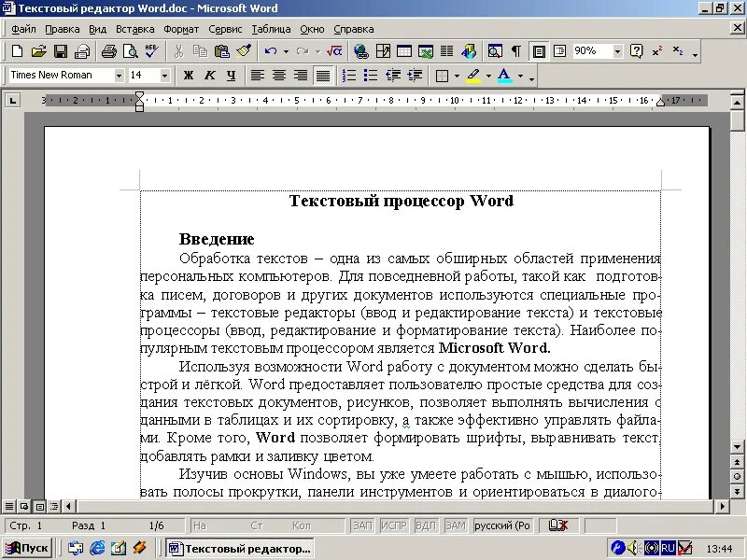
Task: Cut selection with the scissors icon
Action: pos(179,51)
